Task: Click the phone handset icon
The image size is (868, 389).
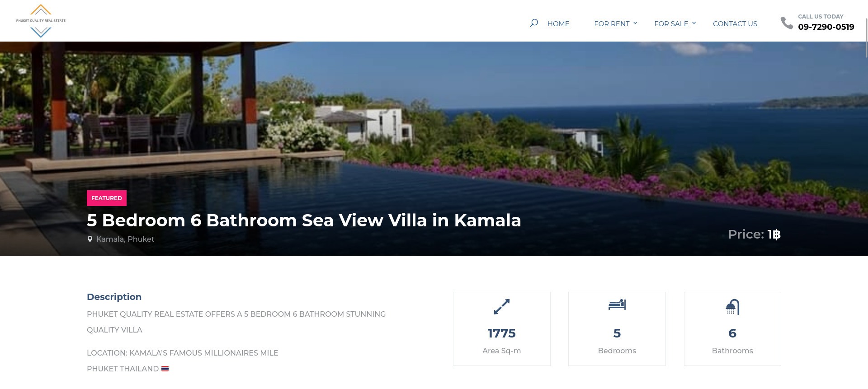Action: pyautogui.click(x=787, y=23)
